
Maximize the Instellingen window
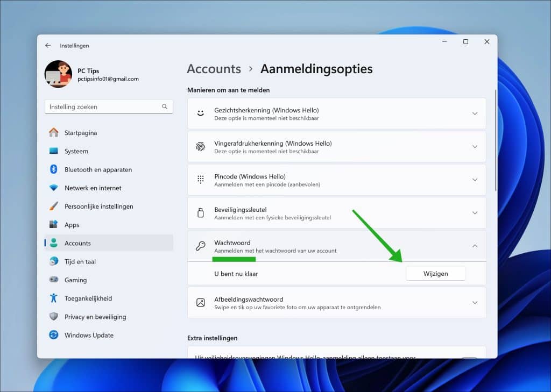465,42
